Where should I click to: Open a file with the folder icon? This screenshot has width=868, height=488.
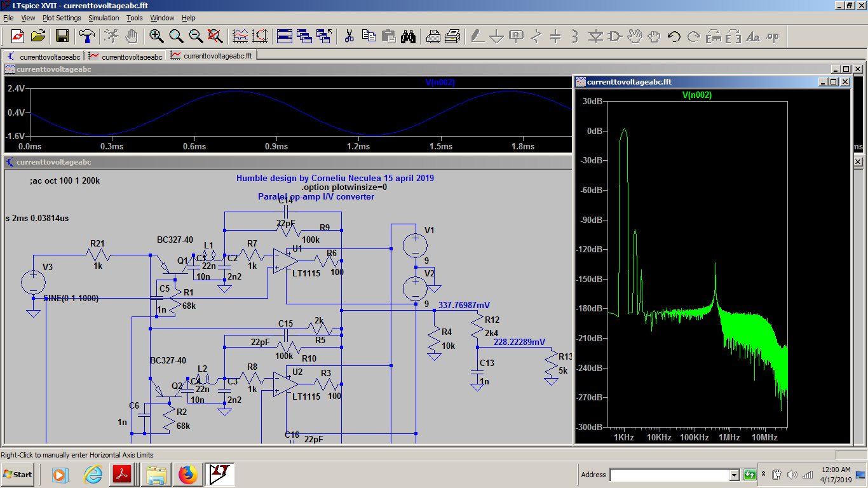37,36
